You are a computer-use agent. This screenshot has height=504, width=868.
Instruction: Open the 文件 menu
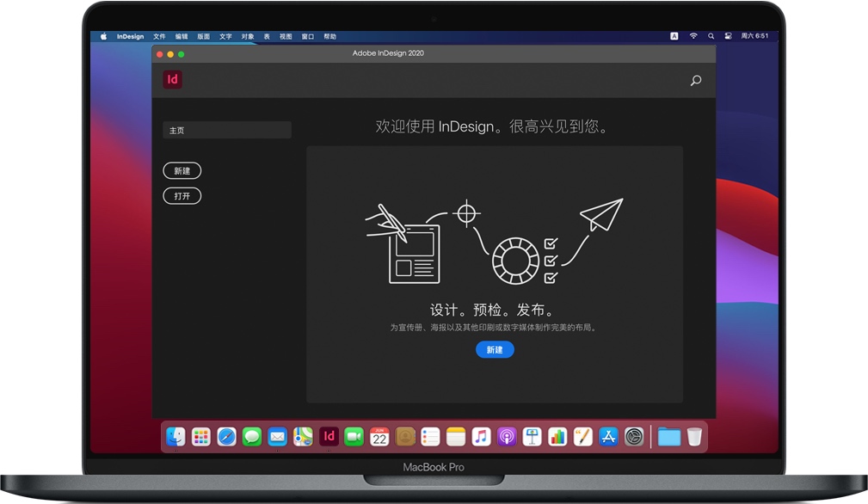point(159,37)
